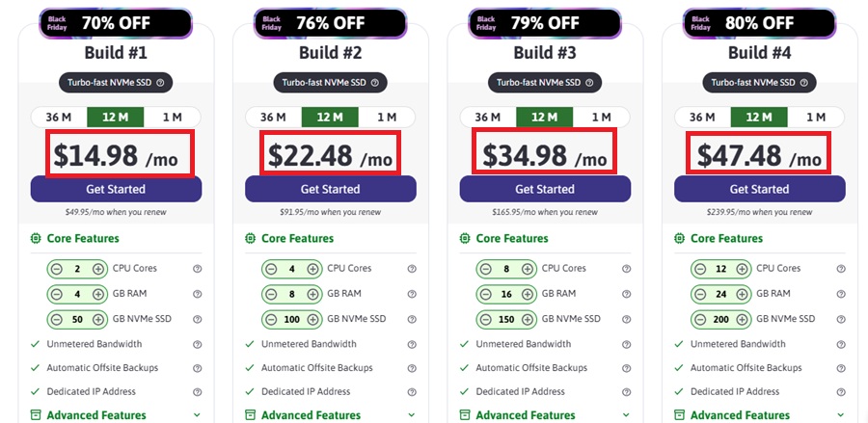Expand Advanced Features in Build #4
The height and width of the screenshot is (423, 868).
pos(841,415)
